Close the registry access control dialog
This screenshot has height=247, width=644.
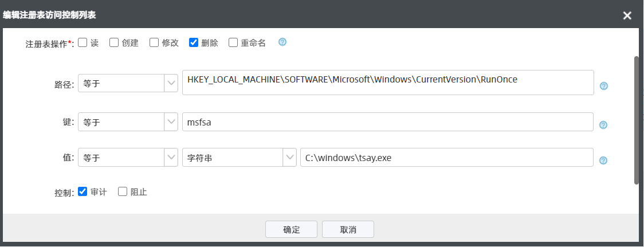pyautogui.click(x=627, y=15)
